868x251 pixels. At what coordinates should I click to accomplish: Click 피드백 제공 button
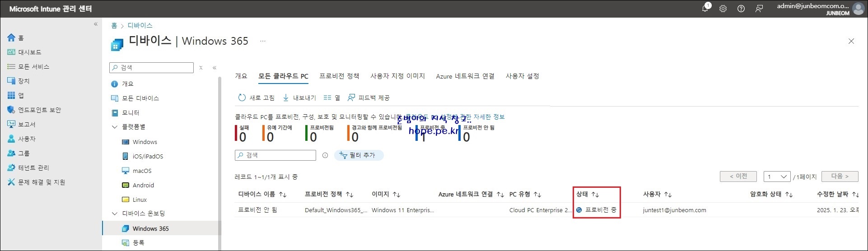[368, 98]
